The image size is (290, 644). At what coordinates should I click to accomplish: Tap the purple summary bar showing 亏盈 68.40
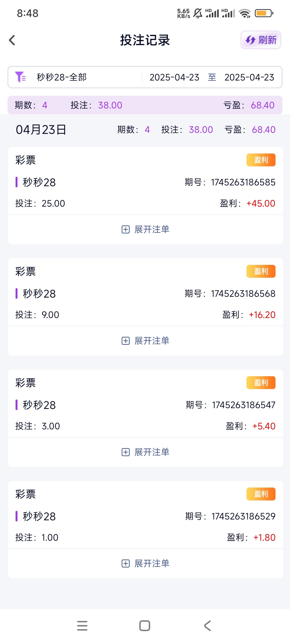click(x=145, y=105)
